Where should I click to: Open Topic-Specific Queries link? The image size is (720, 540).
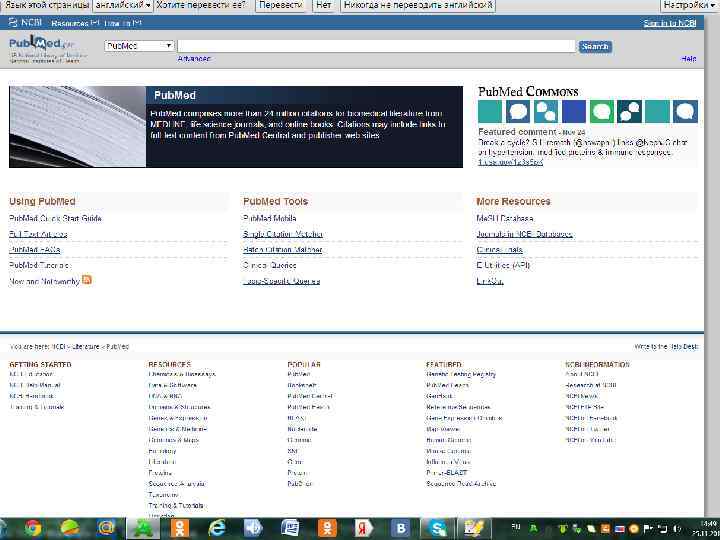[281, 281]
